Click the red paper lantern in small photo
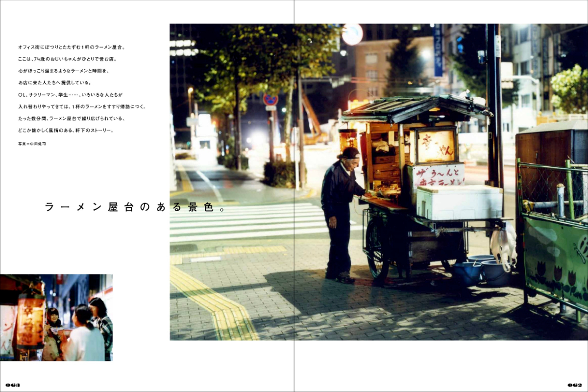 click(30, 320)
